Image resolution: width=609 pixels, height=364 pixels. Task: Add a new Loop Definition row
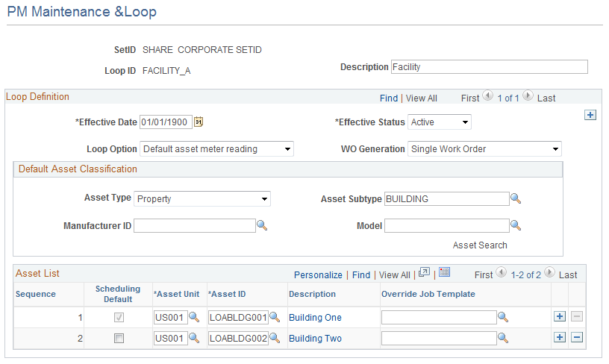[x=590, y=115]
